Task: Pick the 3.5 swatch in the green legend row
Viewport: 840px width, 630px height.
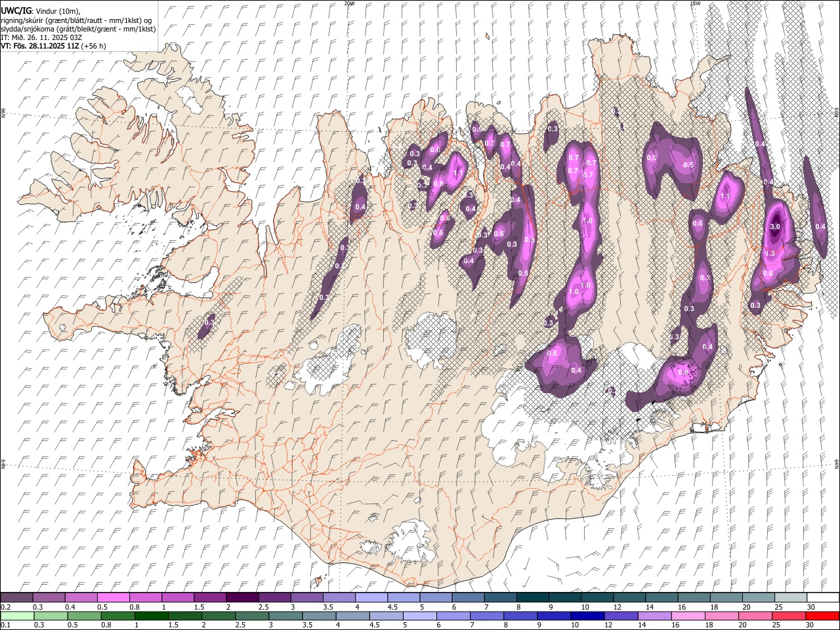Action: [318, 616]
